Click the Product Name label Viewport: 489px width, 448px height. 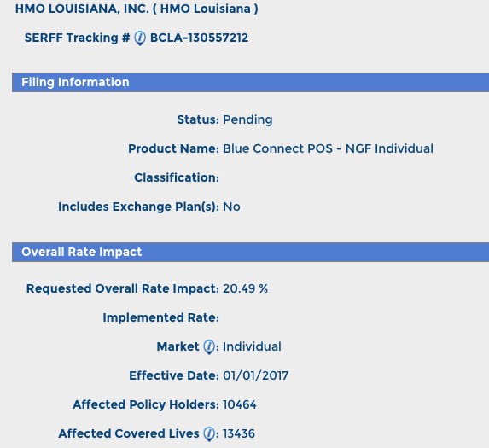(174, 148)
